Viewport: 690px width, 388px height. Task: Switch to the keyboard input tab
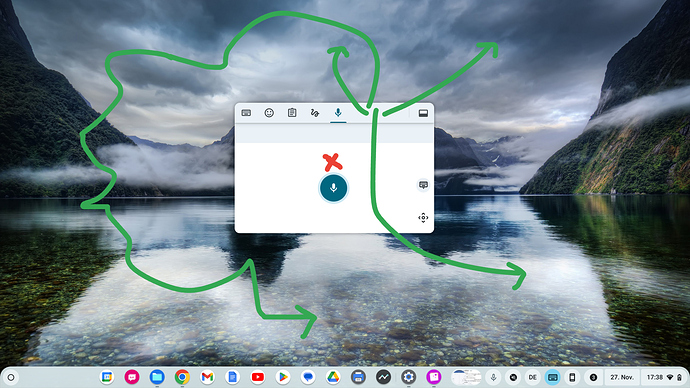point(246,113)
